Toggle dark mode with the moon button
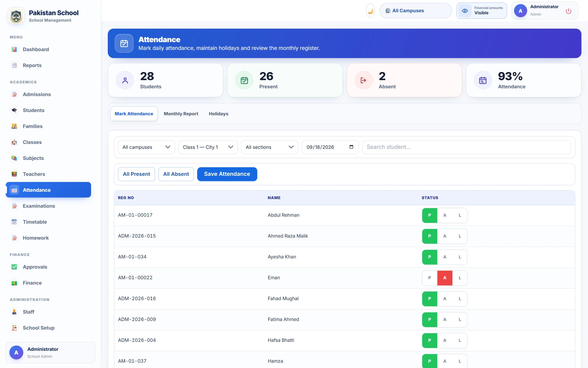The image size is (588, 368). pyautogui.click(x=370, y=11)
